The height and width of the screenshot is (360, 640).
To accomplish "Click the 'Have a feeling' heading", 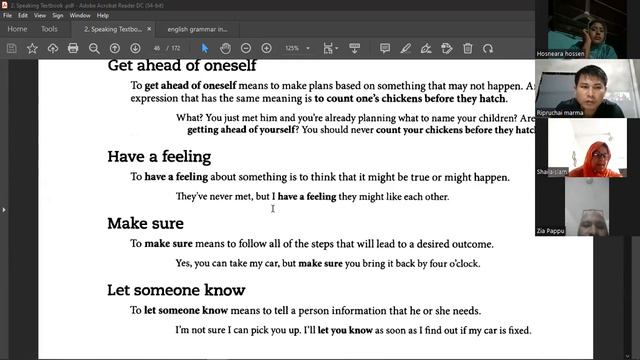I will [x=159, y=157].
